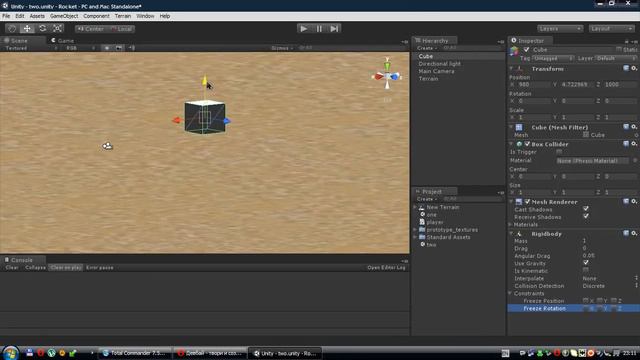Open the Interpolate dropdown
The height and width of the screenshot is (360, 640).
[610, 278]
